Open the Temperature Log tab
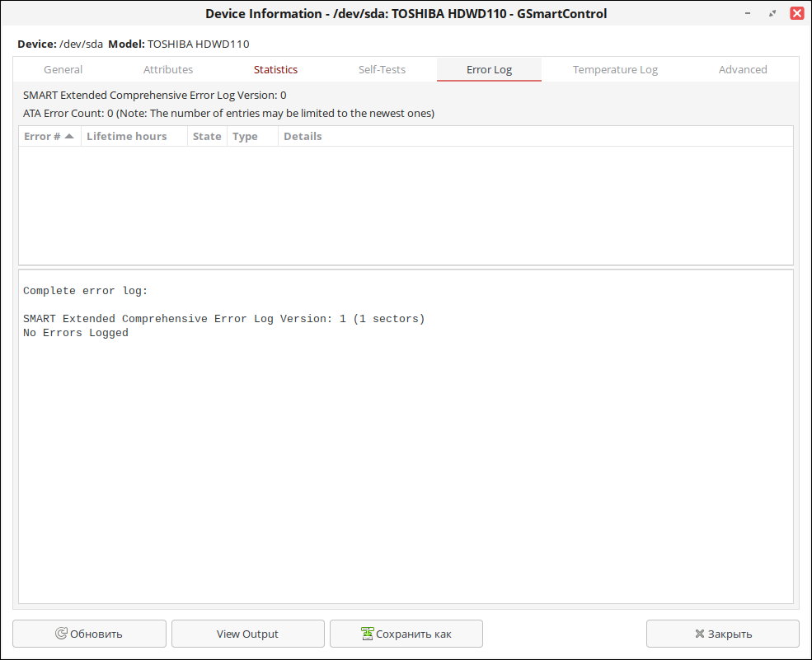 (615, 69)
